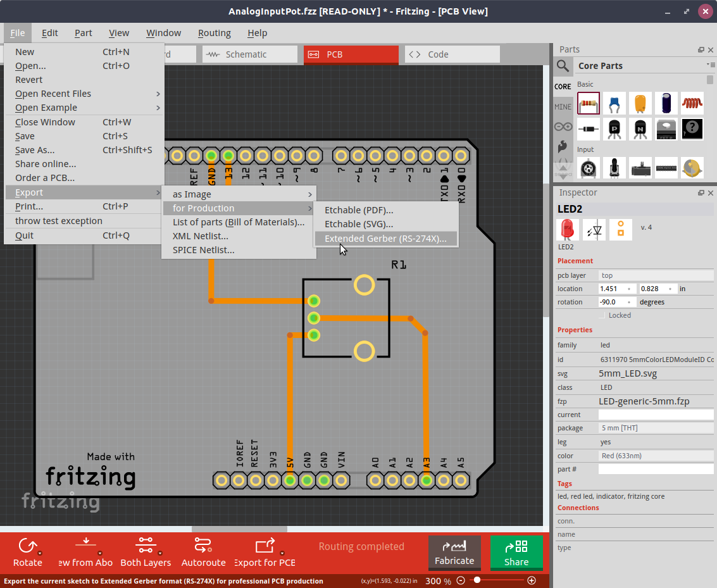The width and height of the screenshot is (717, 588).
Task: Float the Parts panel with undock icon
Action: 701,50
